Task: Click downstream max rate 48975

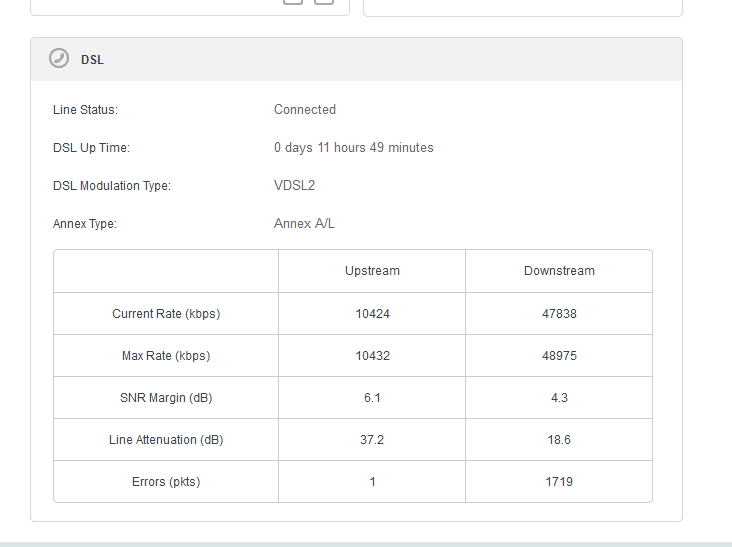Action: point(559,356)
